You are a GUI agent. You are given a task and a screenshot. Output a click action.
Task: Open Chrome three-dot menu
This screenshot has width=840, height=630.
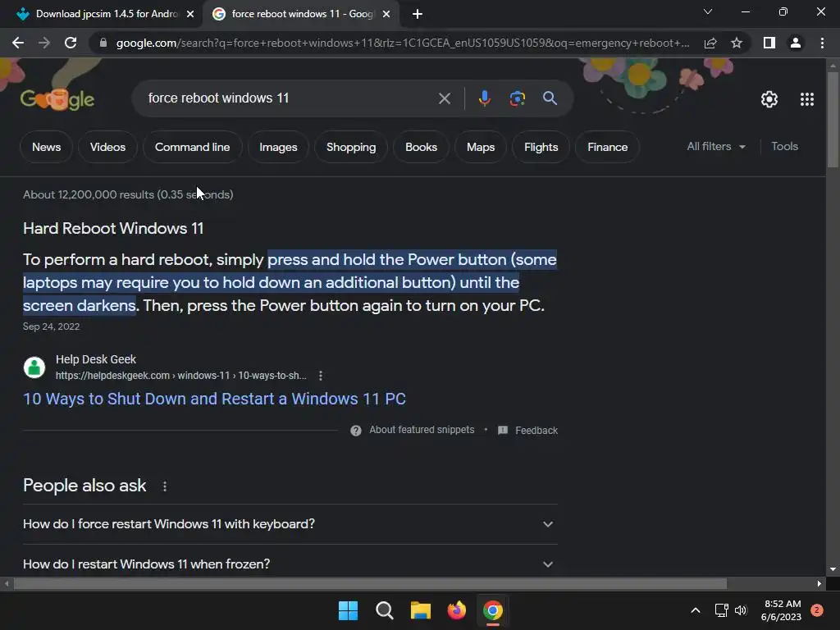pos(822,43)
